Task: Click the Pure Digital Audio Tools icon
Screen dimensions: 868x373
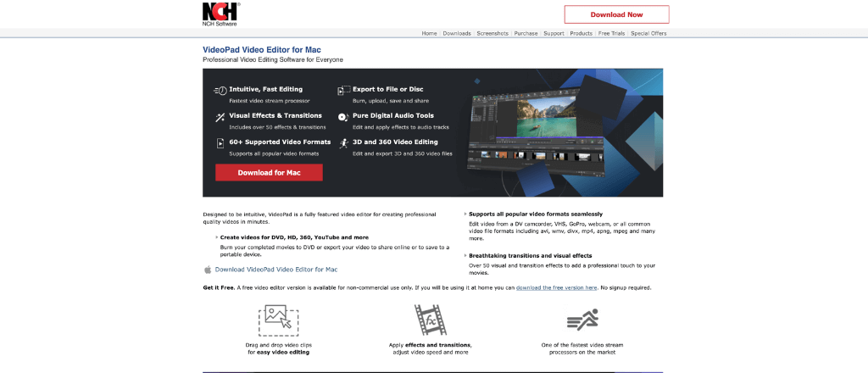Action: [x=343, y=117]
